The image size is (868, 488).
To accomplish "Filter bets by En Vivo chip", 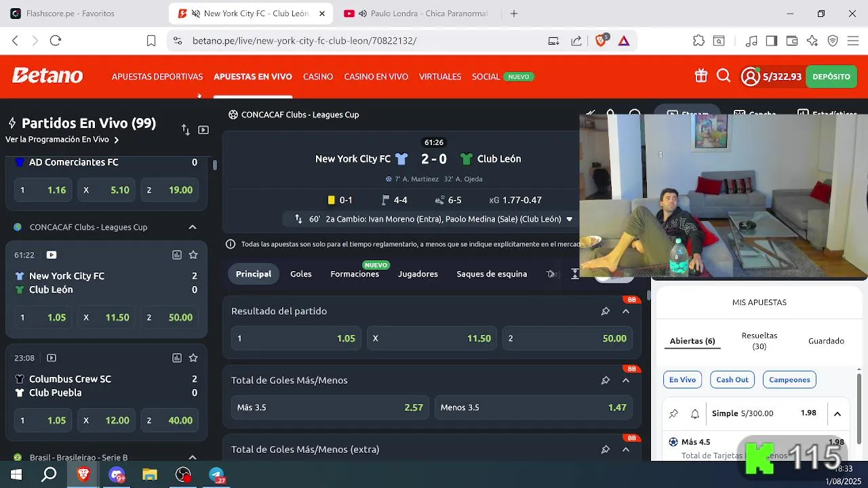I will tap(683, 380).
